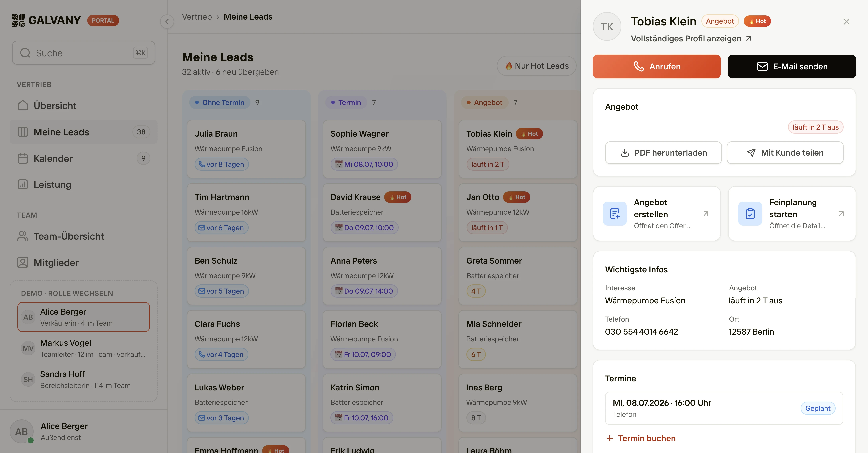The image size is (868, 453).
Task: Click PDF herunterladen button
Action: point(663,153)
